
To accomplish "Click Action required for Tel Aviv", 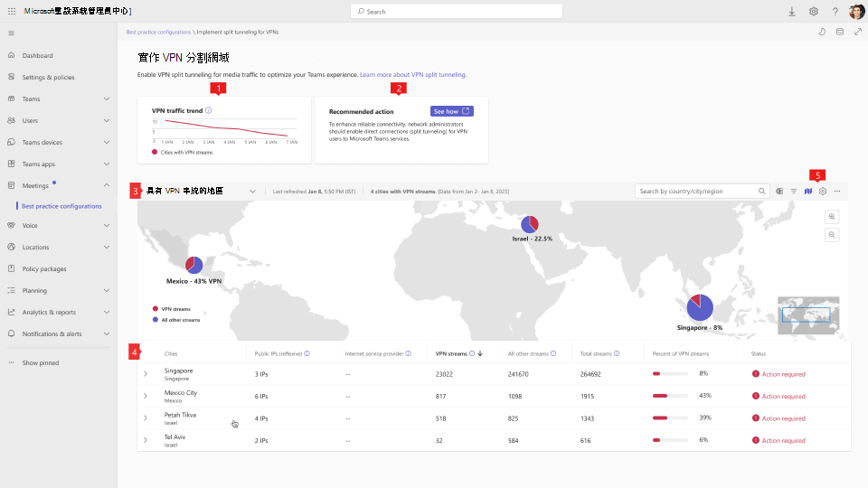I will (x=778, y=441).
